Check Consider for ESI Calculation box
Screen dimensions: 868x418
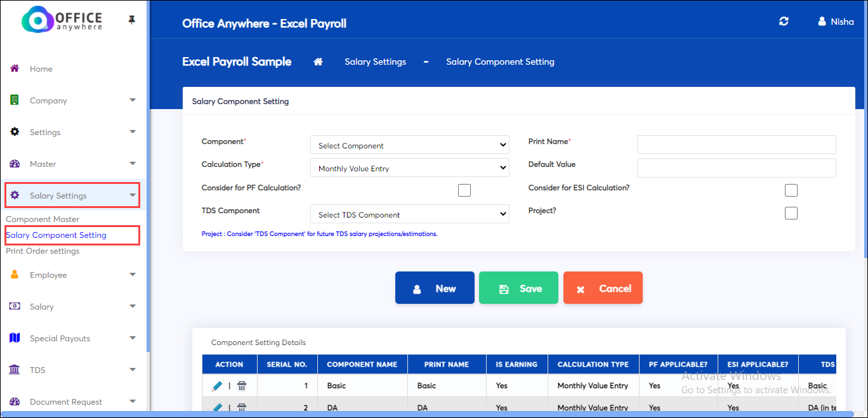click(791, 190)
